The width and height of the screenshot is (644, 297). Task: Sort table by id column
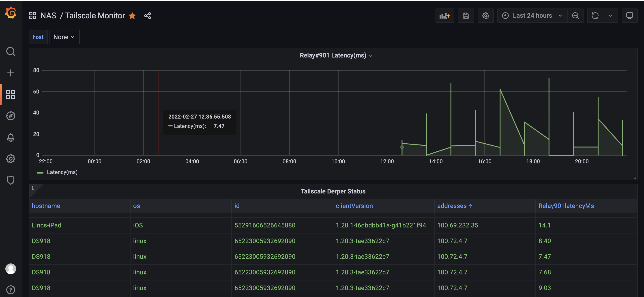(x=237, y=206)
